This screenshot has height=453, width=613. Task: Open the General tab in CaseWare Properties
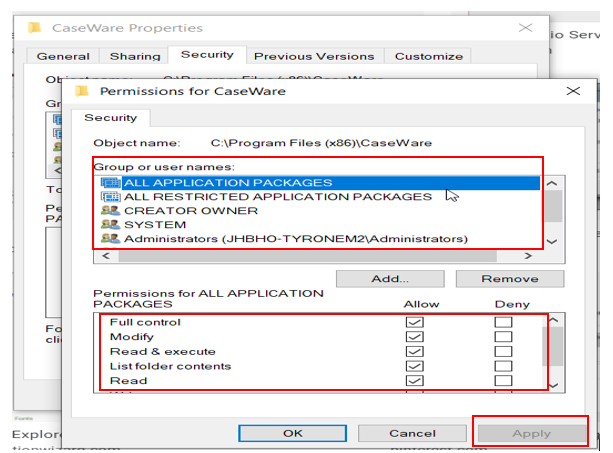pos(63,56)
